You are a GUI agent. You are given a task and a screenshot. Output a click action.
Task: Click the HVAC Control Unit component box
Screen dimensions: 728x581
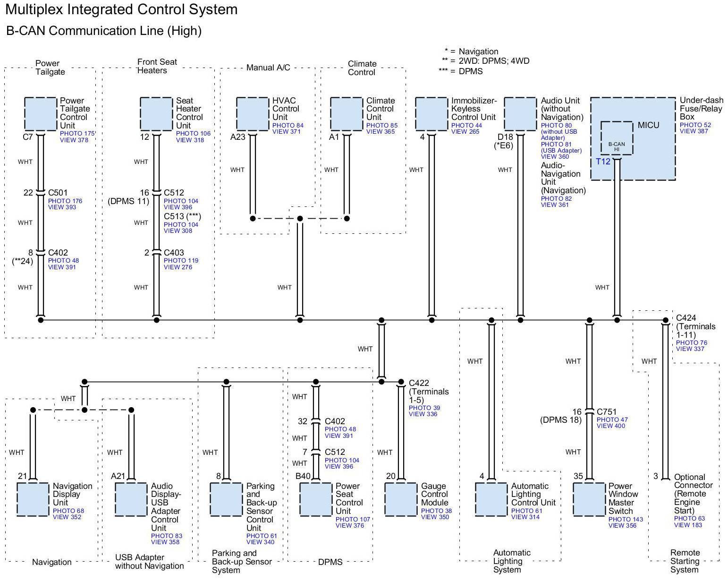252,114
